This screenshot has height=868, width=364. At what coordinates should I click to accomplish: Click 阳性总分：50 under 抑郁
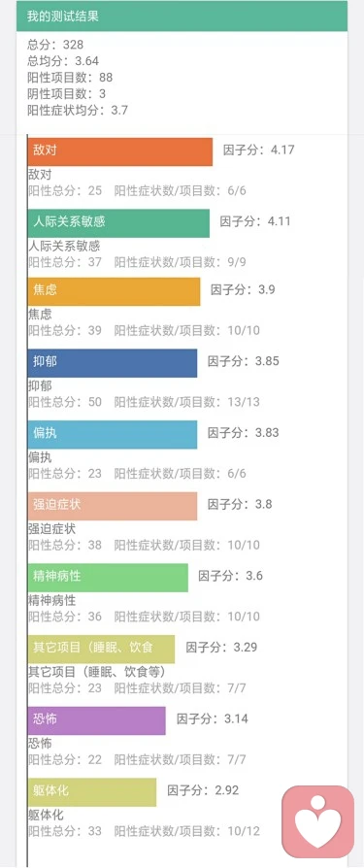(65, 401)
